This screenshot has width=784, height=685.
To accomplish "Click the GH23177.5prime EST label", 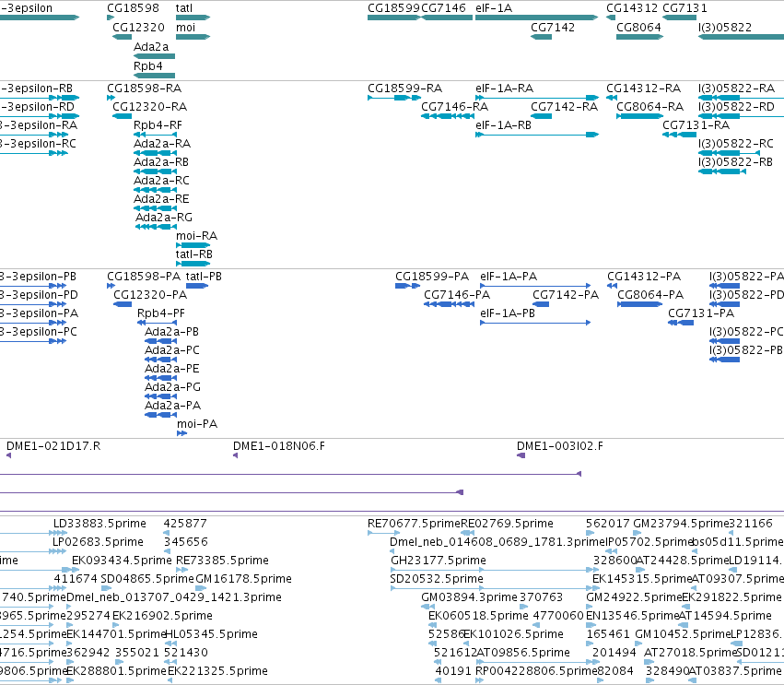I will click(439, 561).
